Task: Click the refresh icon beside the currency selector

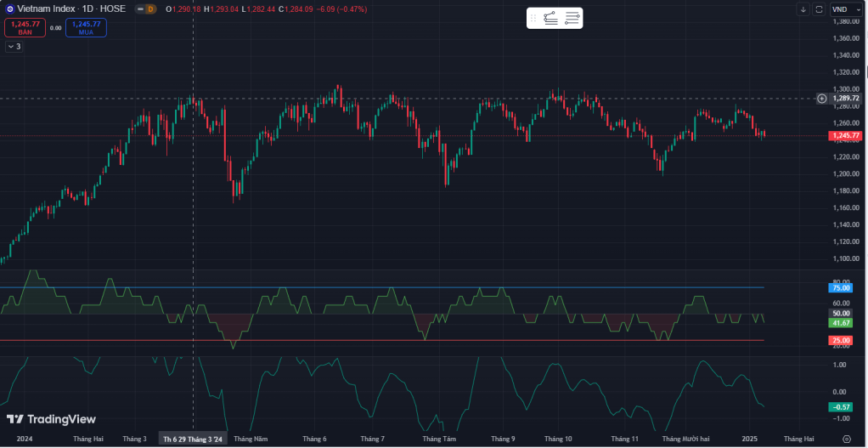Action: point(819,9)
